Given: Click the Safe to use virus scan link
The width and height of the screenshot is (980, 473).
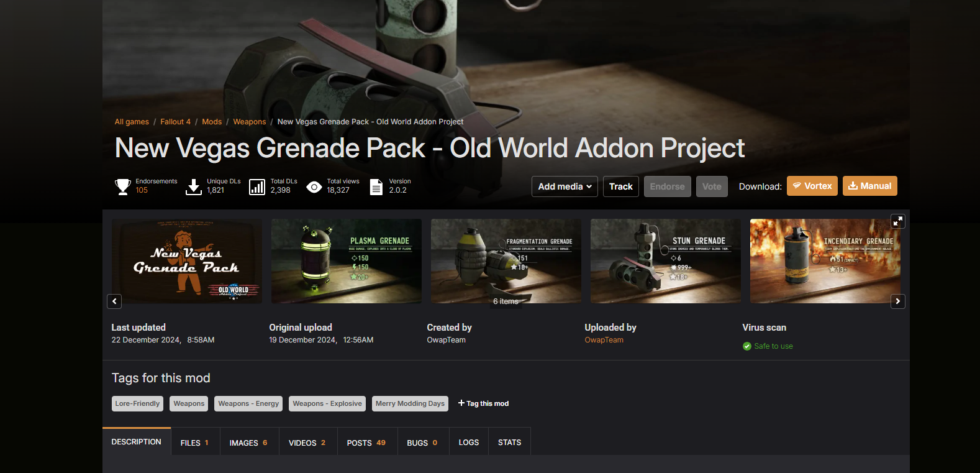Looking at the screenshot, I should point(773,346).
